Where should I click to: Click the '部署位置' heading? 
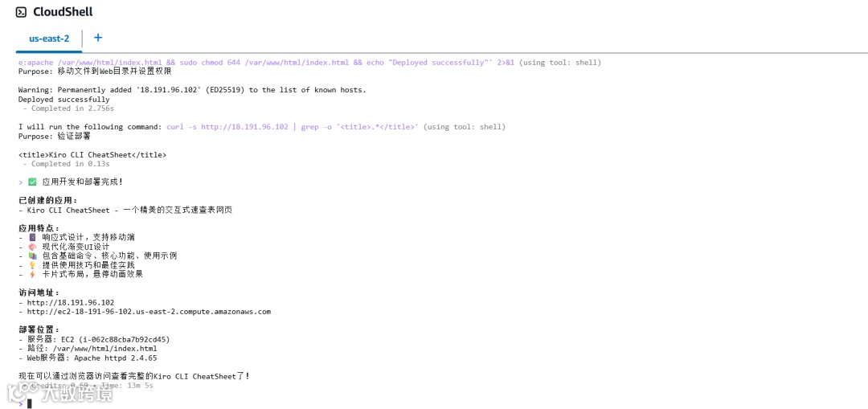point(39,330)
